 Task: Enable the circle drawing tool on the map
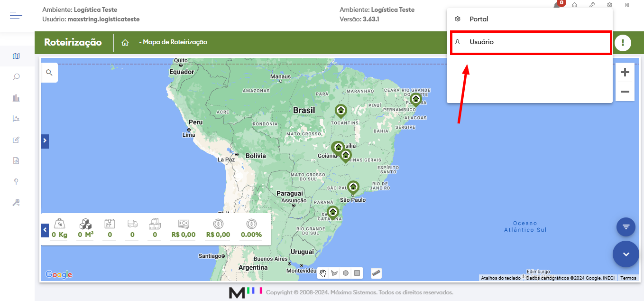(347, 273)
